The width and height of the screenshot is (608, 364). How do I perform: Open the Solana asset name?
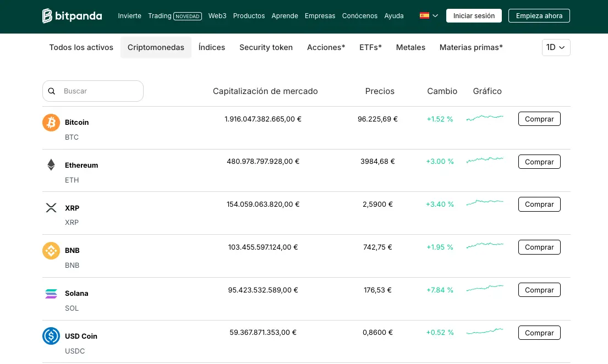76,294
